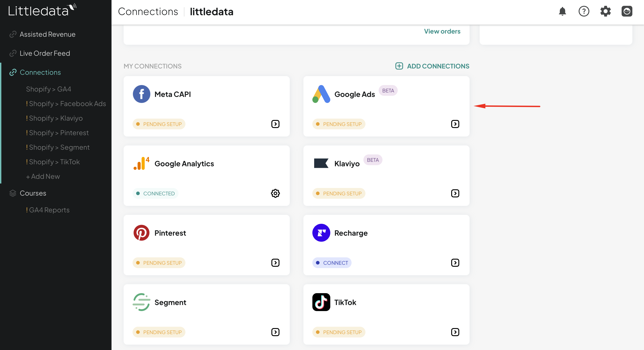Click Meta CAPI Pending Setup badge
The image size is (644, 350).
pyautogui.click(x=159, y=124)
